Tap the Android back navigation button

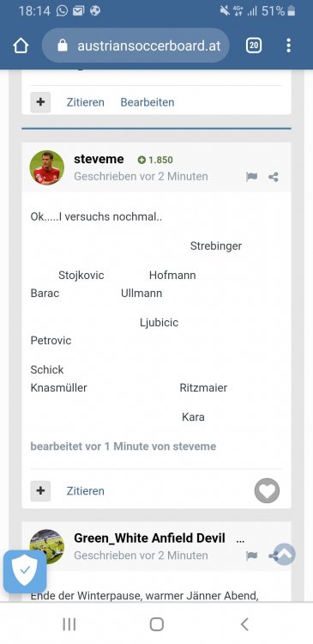pyautogui.click(x=244, y=624)
